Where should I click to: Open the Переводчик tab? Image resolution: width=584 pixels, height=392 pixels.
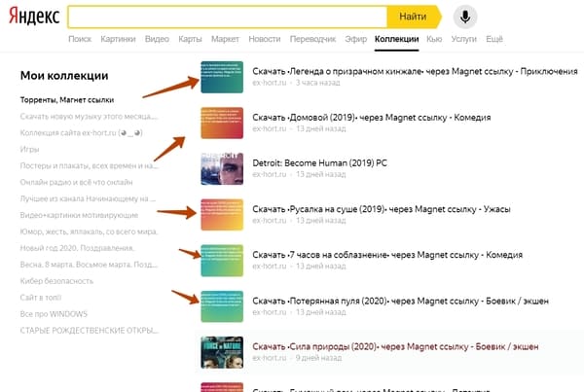pyautogui.click(x=312, y=39)
